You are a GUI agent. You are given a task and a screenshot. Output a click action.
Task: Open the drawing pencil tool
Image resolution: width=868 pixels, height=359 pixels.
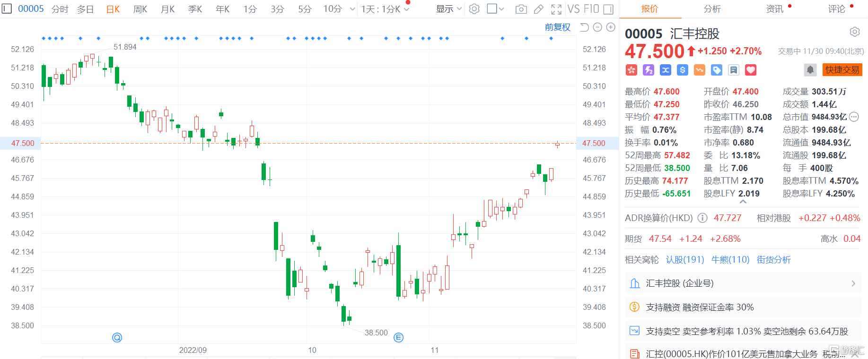coord(539,9)
